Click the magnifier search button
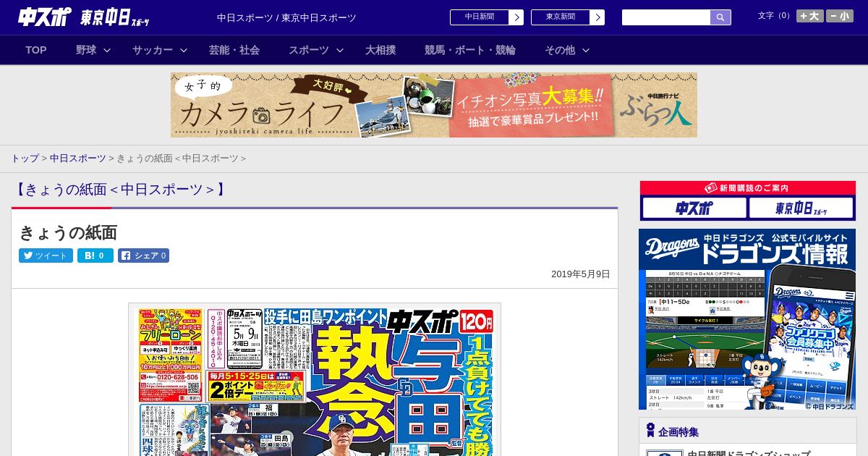This screenshot has height=456, width=868. pyautogui.click(x=720, y=17)
